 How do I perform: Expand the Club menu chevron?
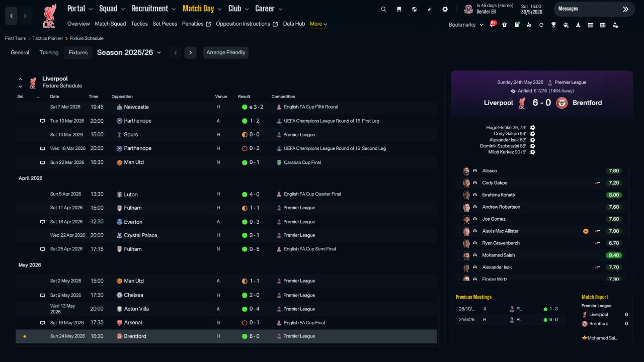[247, 9]
